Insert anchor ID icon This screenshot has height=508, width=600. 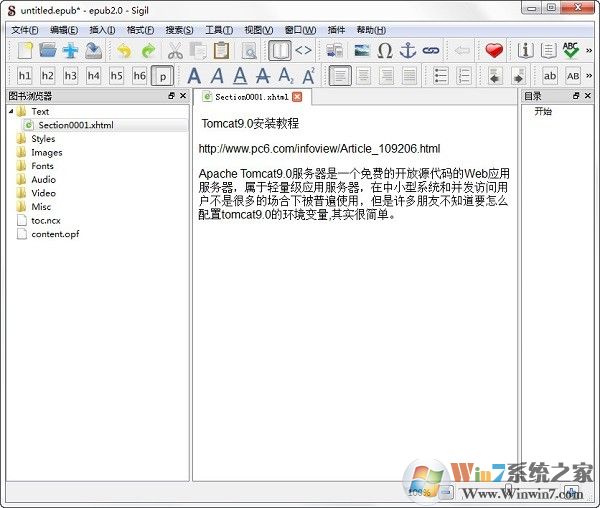(x=408, y=50)
